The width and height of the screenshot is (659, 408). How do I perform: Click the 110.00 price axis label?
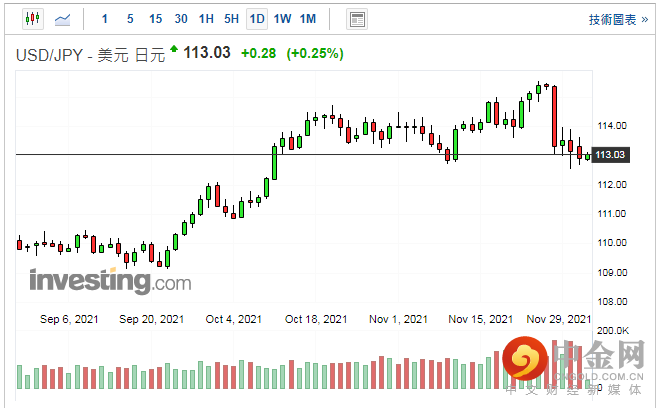coord(612,242)
